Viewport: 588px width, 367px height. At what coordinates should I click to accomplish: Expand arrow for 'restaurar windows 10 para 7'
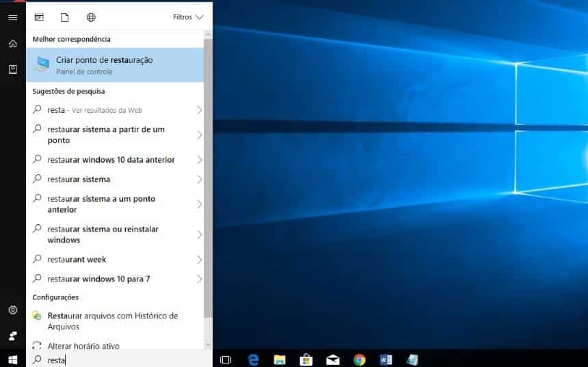click(200, 279)
